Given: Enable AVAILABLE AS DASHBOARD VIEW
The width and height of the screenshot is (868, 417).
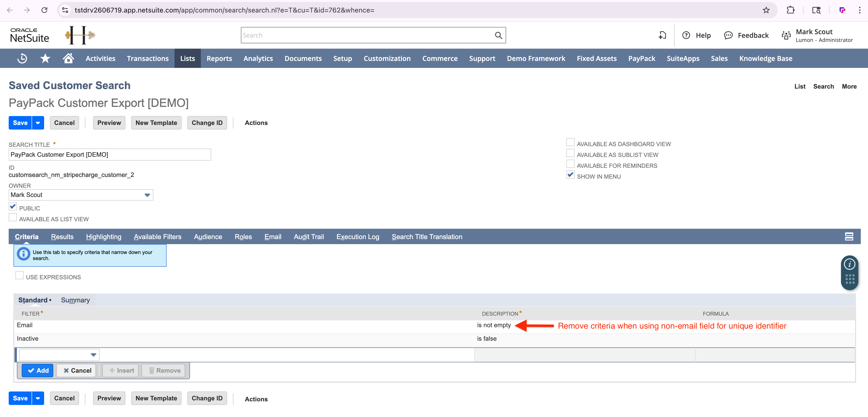Looking at the screenshot, I should (x=570, y=142).
